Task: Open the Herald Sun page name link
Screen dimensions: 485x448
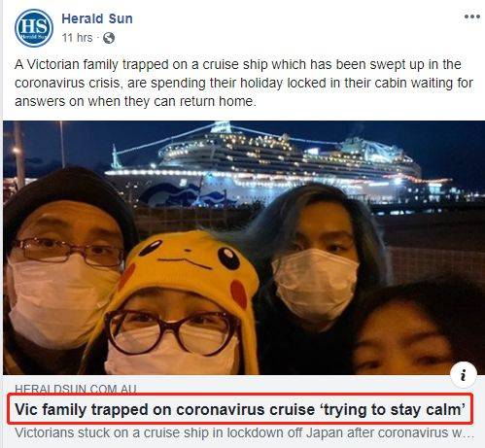Action: [97, 18]
